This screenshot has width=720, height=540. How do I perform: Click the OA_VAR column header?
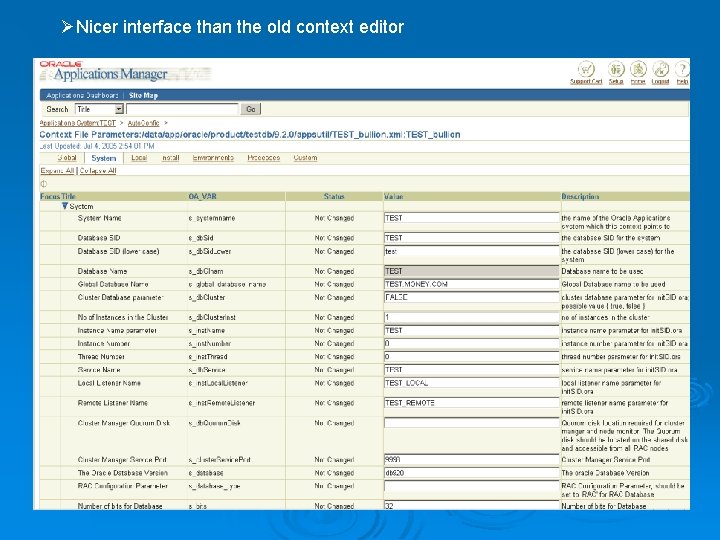click(x=202, y=197)
